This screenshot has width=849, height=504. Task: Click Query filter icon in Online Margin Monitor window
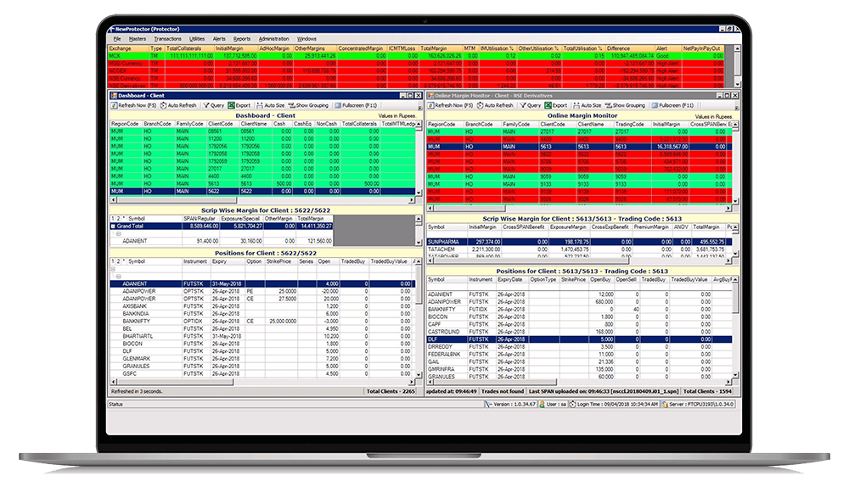click(x=523, y=105)
